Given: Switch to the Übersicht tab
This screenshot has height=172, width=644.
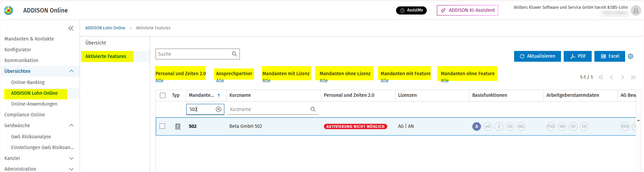Looking at the screenshot, I should (95, 43).
